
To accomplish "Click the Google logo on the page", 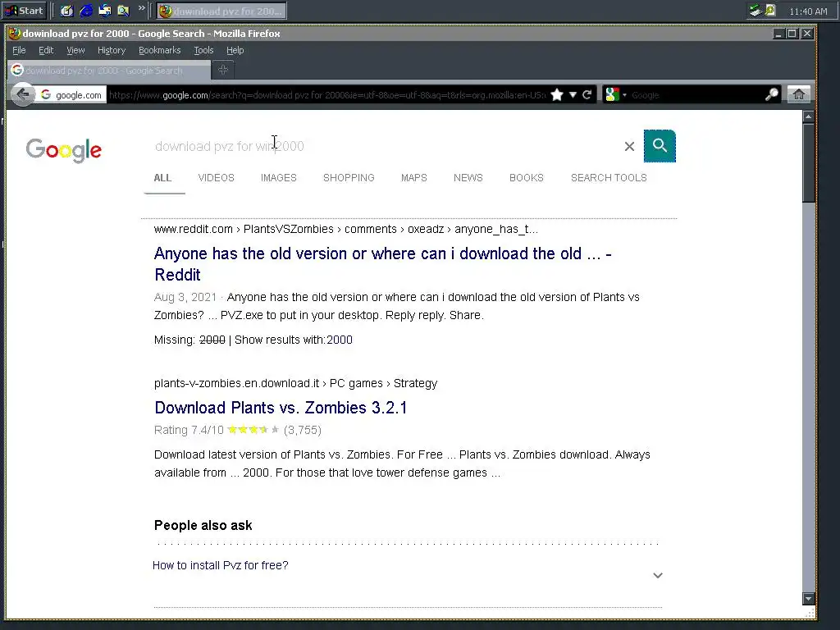I will click(x=64, y=150).
